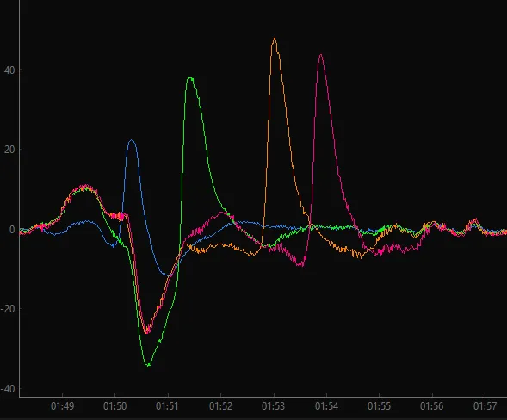Viewport: 507px width, 420px height.
Task: Click the green curve's lowest trough
Action: pyautogui.click(x=148, y=365)
